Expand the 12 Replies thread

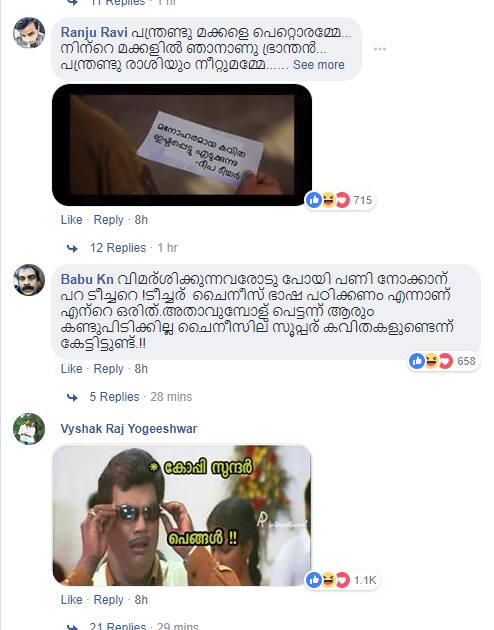click(118, 248)
